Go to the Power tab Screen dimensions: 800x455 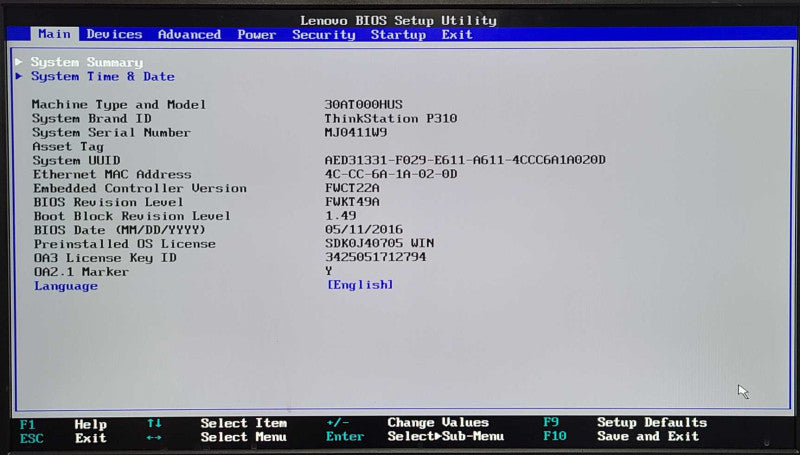coord(257,35)
